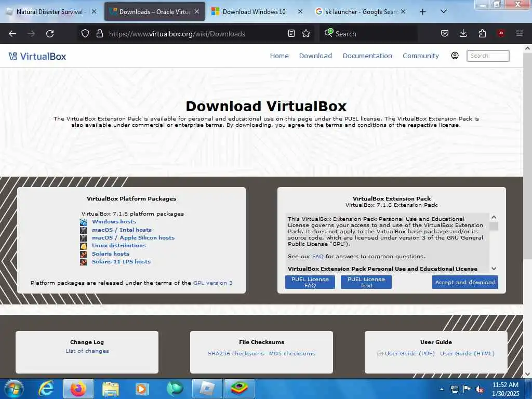This screenshot has height=399, width=532.
Task: Click Accept and download button
Action: [465, 282]
